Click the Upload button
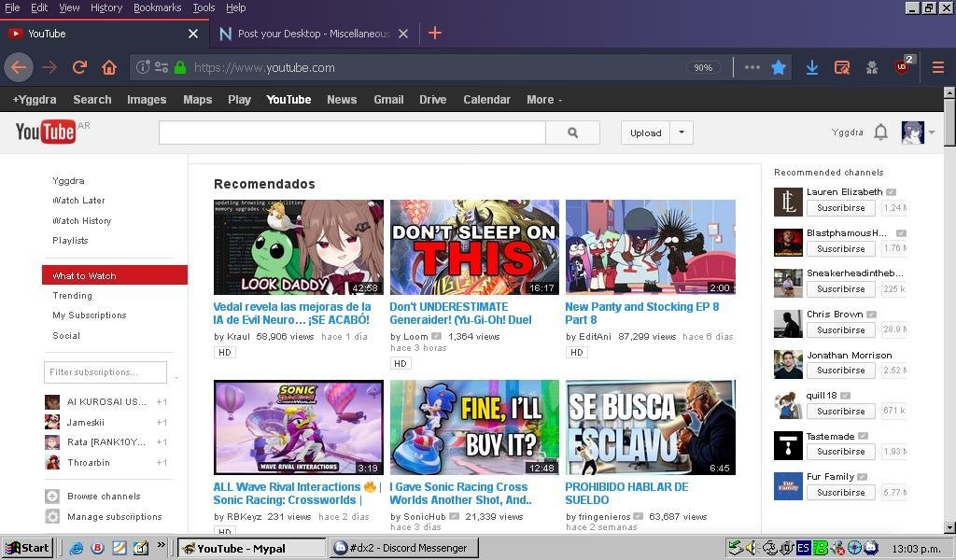Screen dimensions: 956x560 (x=645, y=133)
